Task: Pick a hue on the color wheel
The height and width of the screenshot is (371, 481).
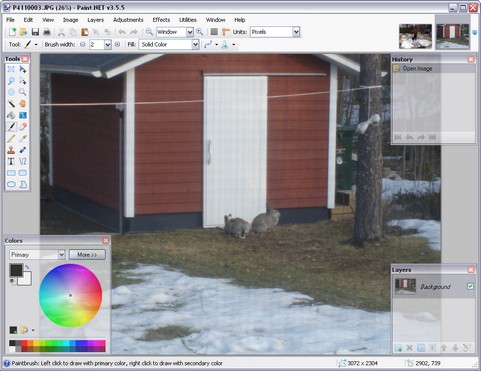Action: click(x=70, y=295)
